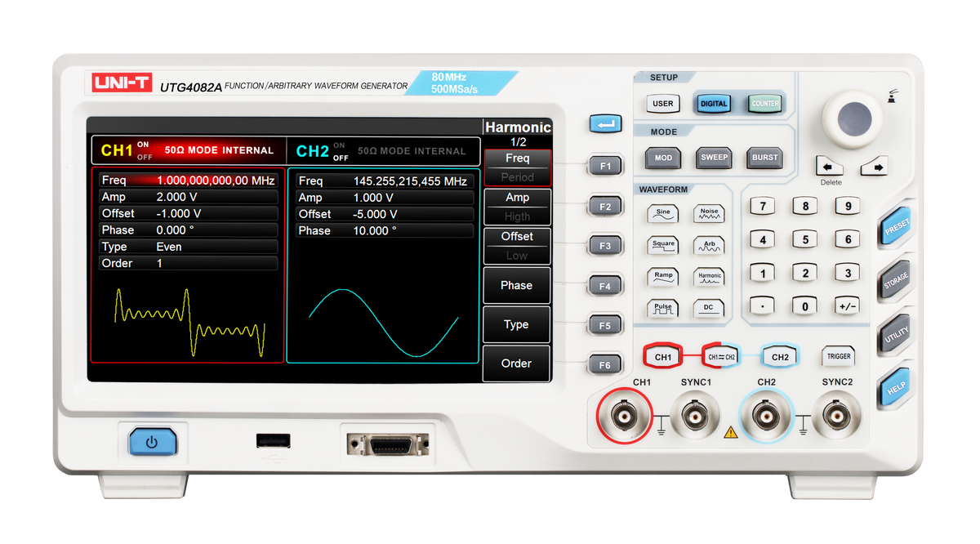Screen dimensions: 980x544
Task: Click the F4 softkey
Action: point(605,286)
